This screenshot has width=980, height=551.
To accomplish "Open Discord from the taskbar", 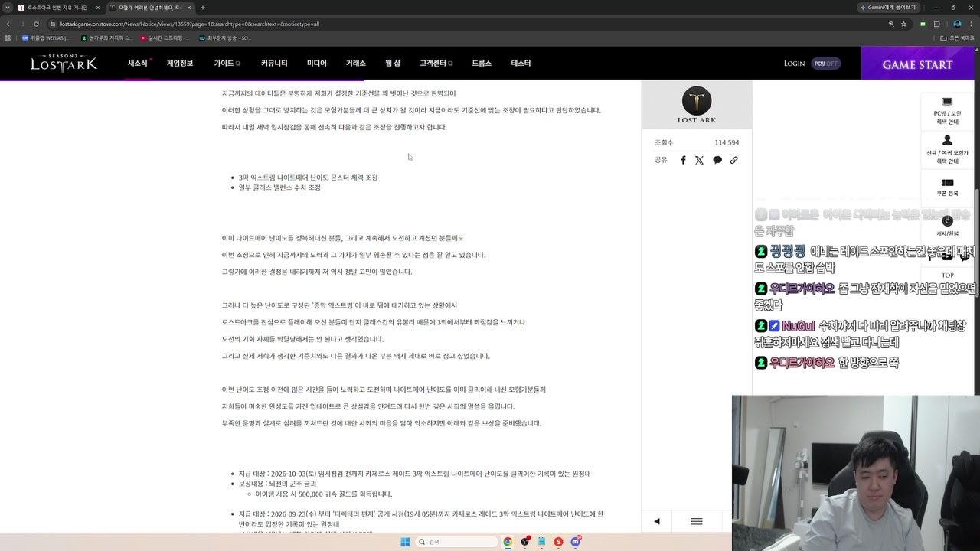I will 575,542.
